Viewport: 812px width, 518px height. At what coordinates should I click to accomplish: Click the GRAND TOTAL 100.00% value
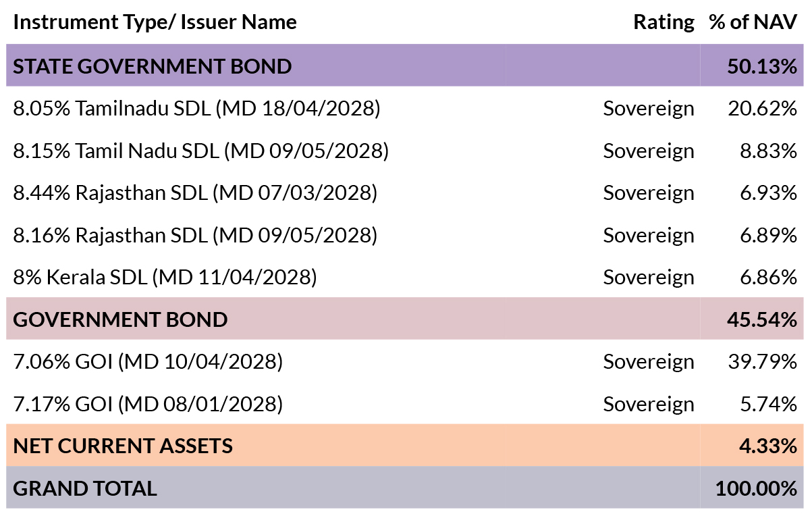click(757, 488)
